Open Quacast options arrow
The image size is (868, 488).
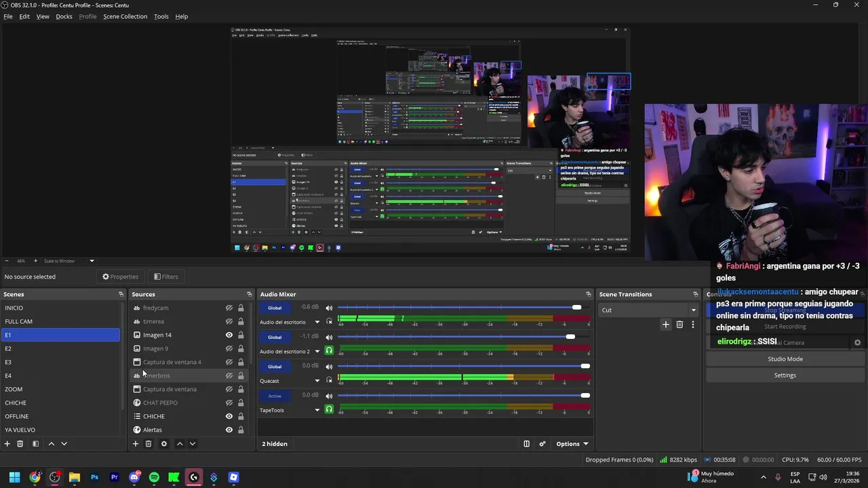tap(317, 381)
